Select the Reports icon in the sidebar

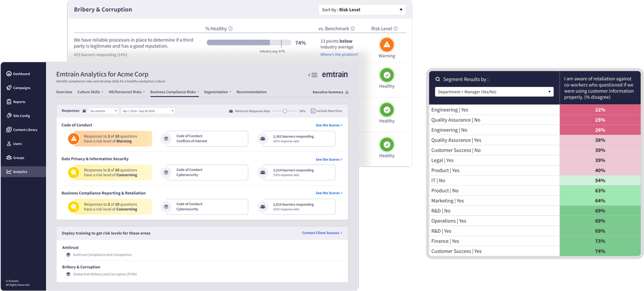click(9, 102)
